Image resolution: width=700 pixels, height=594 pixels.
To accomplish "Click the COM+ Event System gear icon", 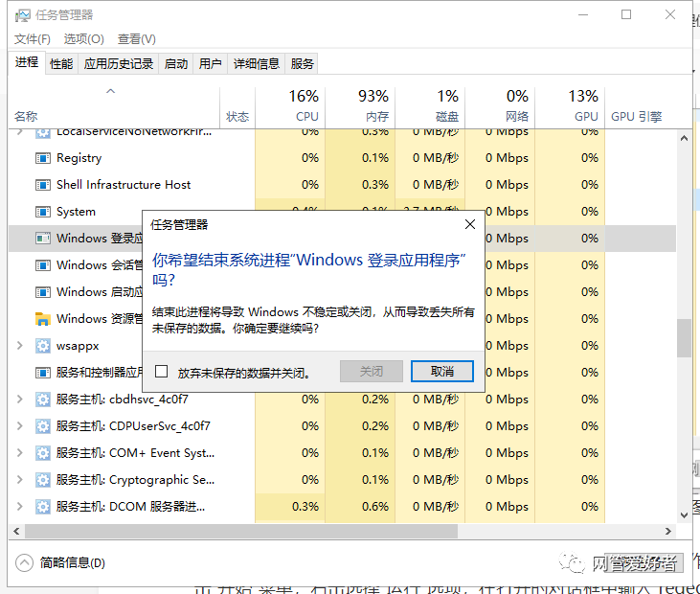I will 43,453.
